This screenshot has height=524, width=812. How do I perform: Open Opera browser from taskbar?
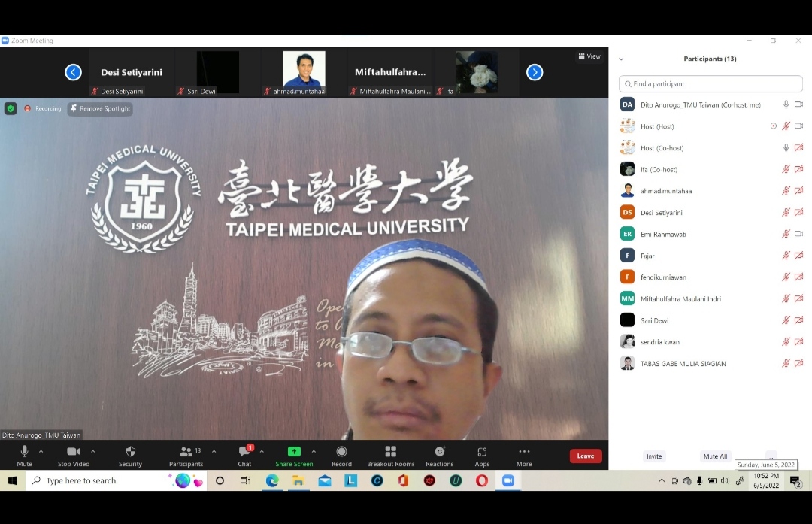[482, 481]
